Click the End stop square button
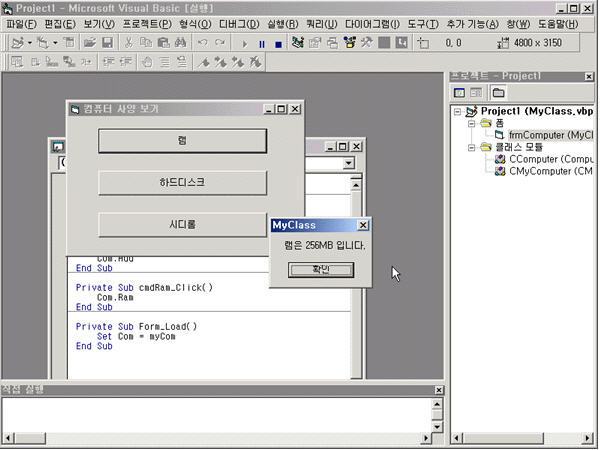 point(279,44)
